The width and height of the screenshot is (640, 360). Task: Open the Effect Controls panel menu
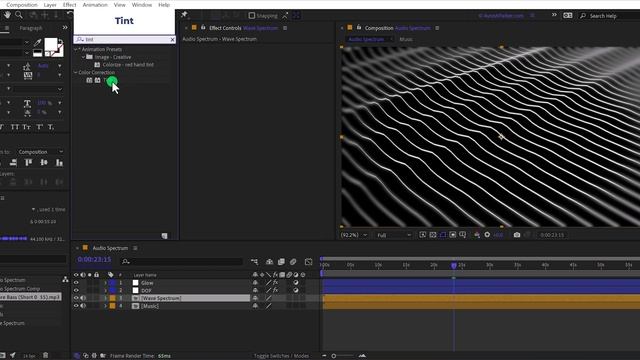click(285, 28)
